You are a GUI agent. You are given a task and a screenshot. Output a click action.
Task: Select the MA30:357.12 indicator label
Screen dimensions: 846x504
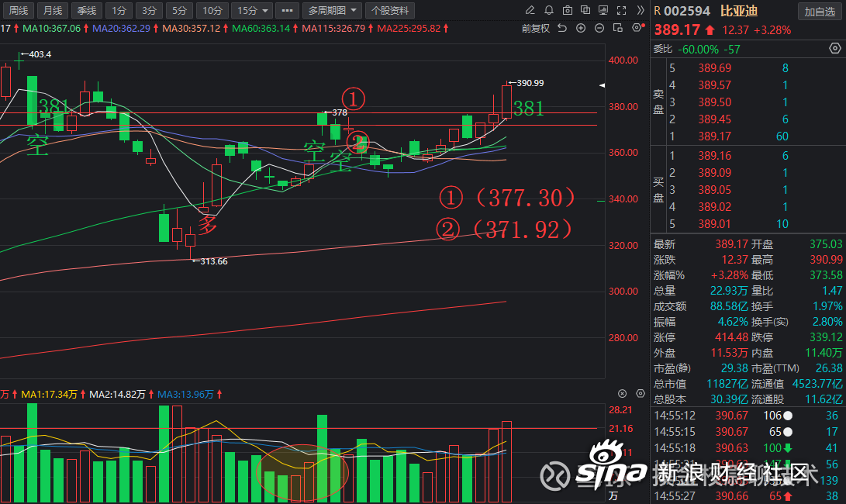(x=192, y=28)
